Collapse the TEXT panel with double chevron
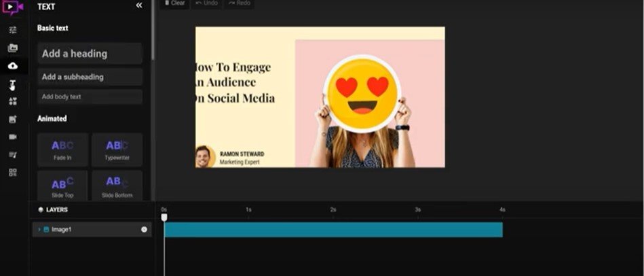644x276 pixels. click(x=139, y=5)
